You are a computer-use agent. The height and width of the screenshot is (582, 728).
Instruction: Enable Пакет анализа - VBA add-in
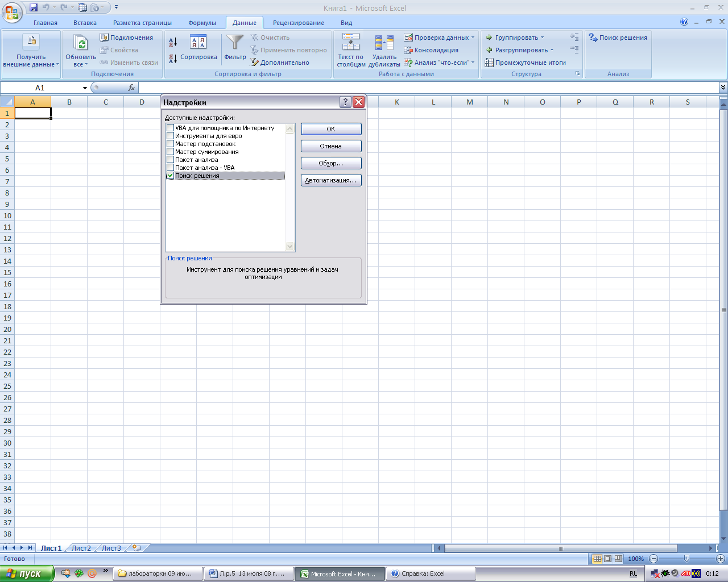[170, 168]
